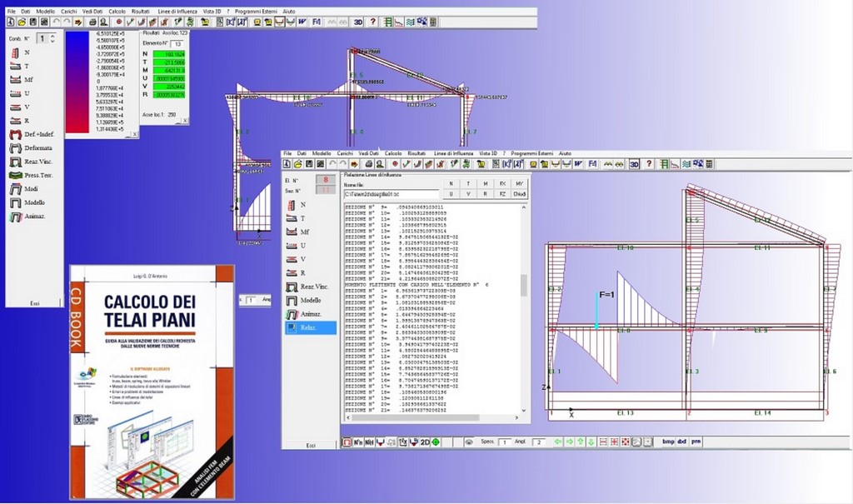Click the 3D button in the front window toolbar
Viewport: 853px width, 504px height.
[634, 164]
